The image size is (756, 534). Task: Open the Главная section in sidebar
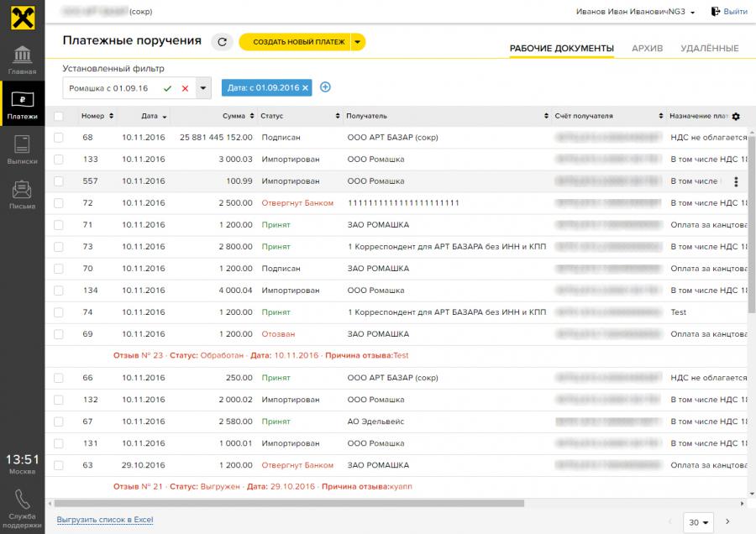[22, 59]
